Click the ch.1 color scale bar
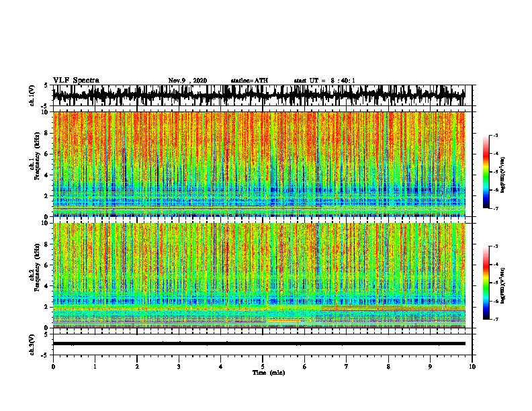The height and width of the screenshot is (411, 532). 486,172
